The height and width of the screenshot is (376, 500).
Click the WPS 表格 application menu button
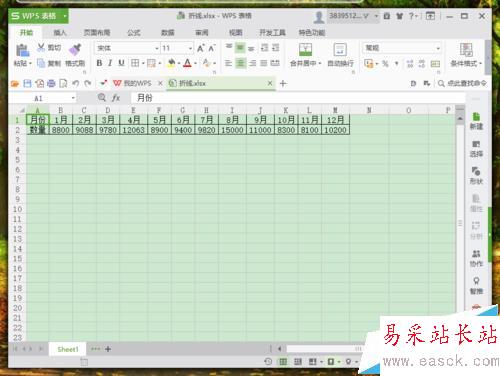click(x=39, y=16)
